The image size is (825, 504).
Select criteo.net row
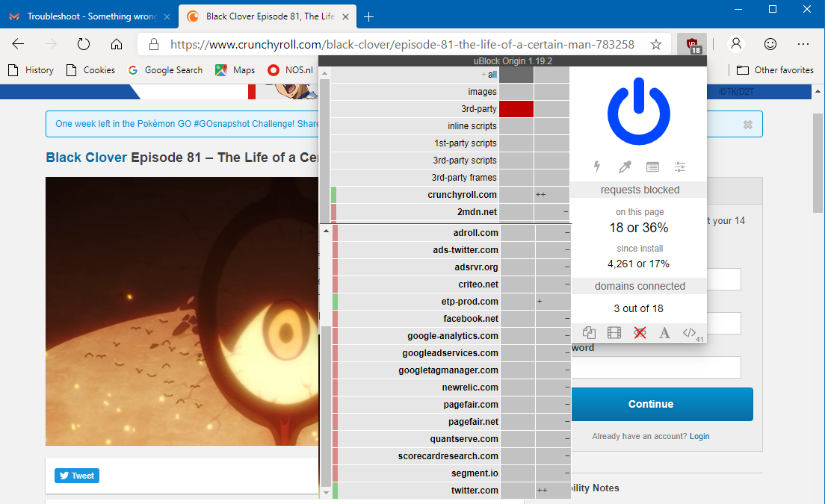coord(415,284)
